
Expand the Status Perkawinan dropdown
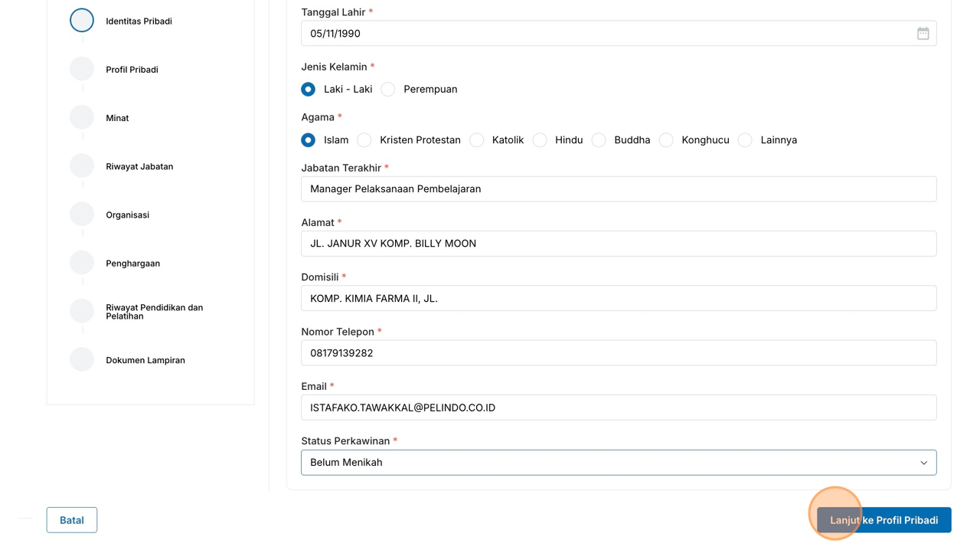click(618, 463)
